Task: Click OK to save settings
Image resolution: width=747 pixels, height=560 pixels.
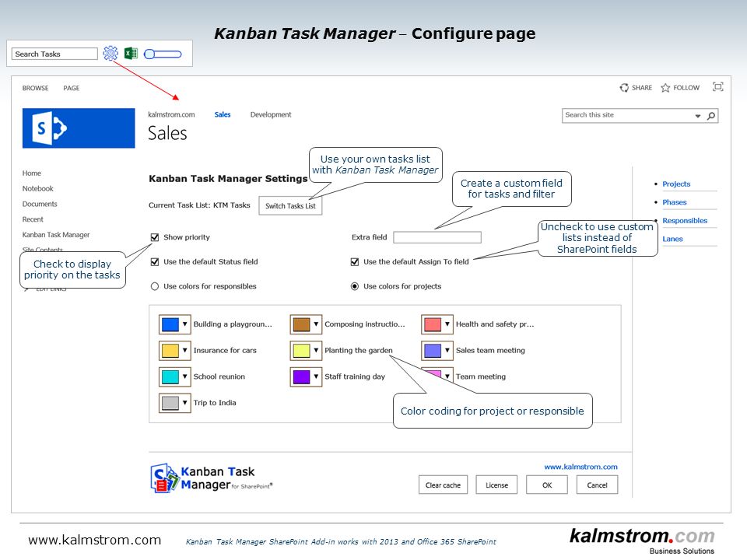Action: pos(547,485)
